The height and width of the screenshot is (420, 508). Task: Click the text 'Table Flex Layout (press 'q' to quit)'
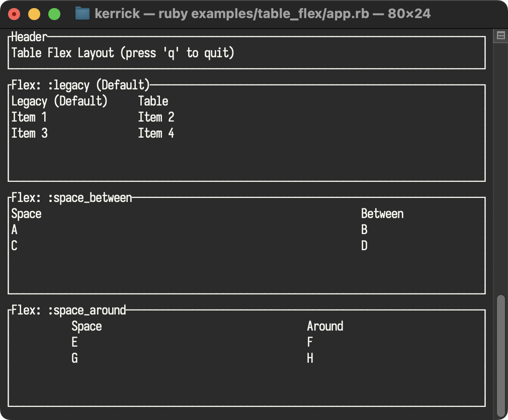122,53
